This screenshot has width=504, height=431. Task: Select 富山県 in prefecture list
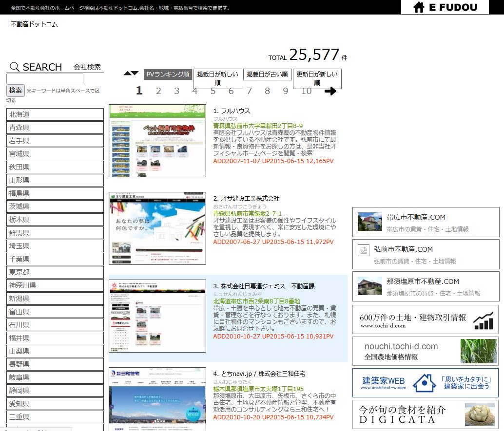55,312
